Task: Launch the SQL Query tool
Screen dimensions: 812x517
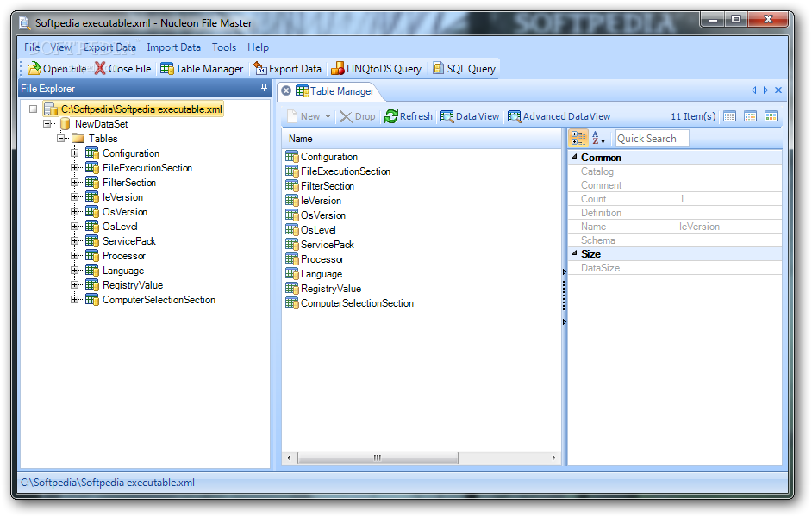Action: 464,68
